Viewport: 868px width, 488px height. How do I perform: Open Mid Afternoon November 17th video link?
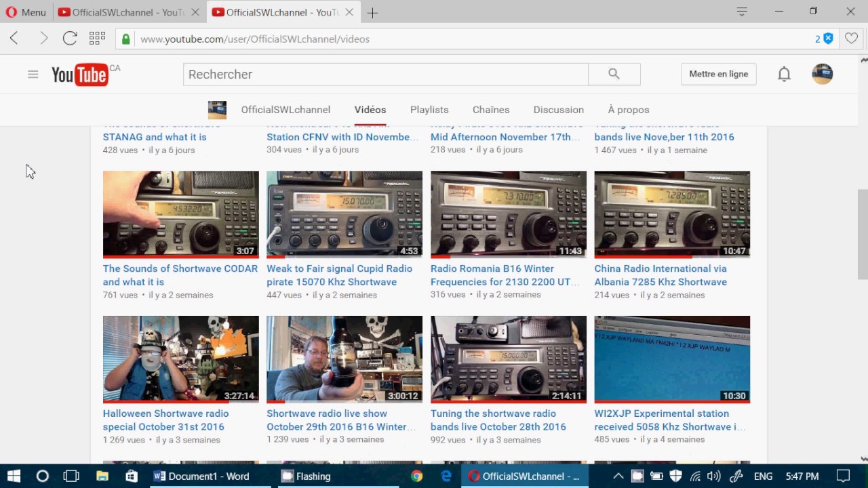pos(505,137)
